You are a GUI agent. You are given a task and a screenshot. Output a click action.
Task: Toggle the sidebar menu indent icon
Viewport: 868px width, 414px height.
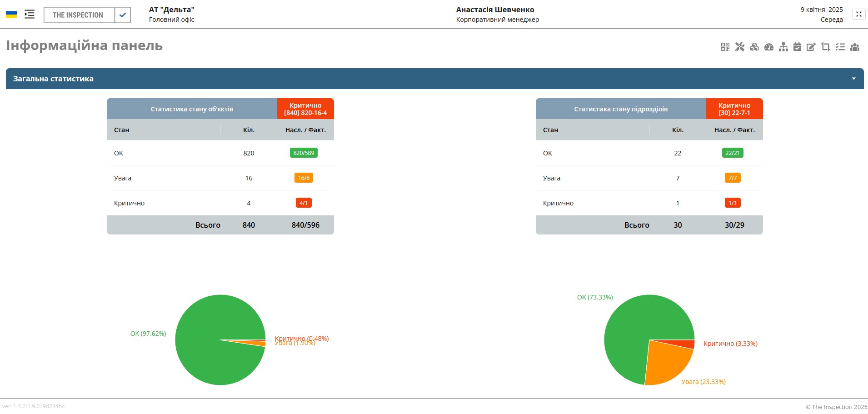30,15
